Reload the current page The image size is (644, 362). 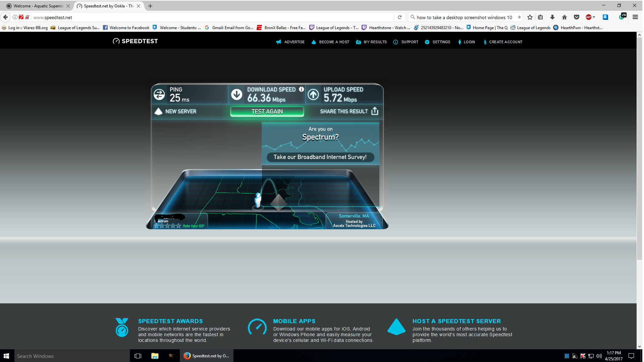399,17
